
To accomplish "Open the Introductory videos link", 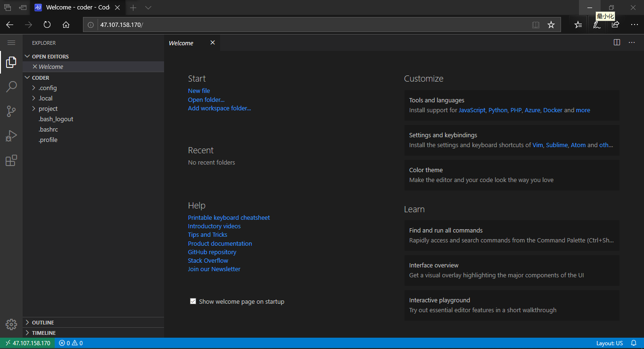I will [214, 226].
